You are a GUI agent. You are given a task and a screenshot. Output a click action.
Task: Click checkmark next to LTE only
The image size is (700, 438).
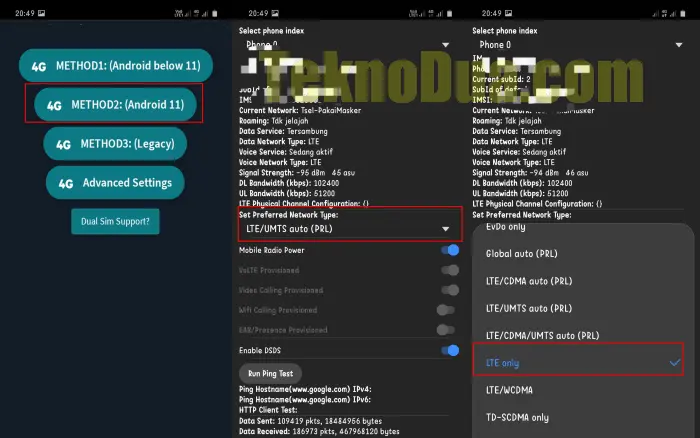pos(675,363)
